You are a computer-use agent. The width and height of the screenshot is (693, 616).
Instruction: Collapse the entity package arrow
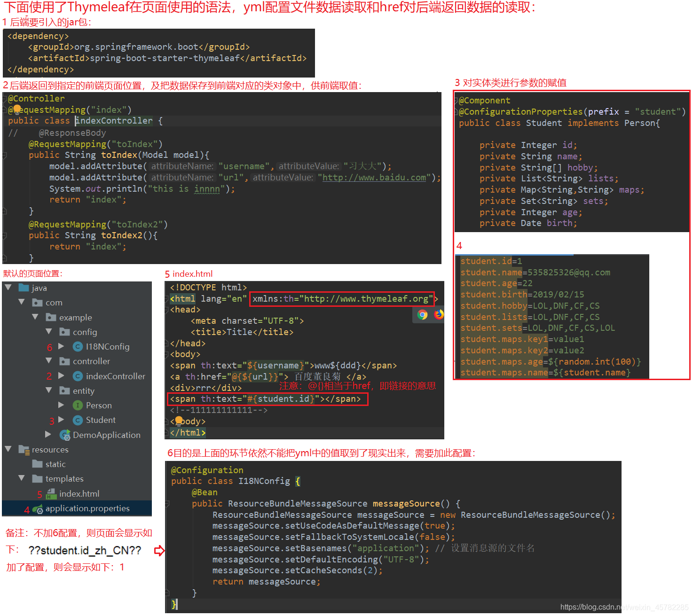click(x=49, y=390)
